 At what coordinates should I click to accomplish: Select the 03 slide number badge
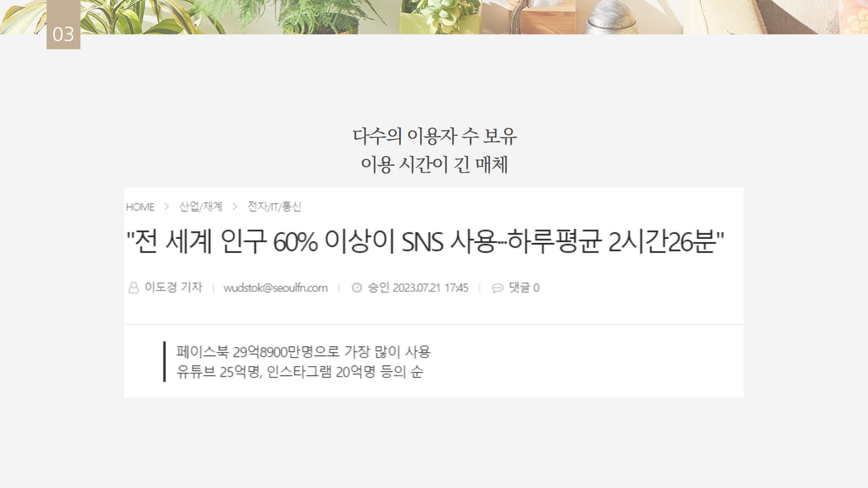(63, 25)
